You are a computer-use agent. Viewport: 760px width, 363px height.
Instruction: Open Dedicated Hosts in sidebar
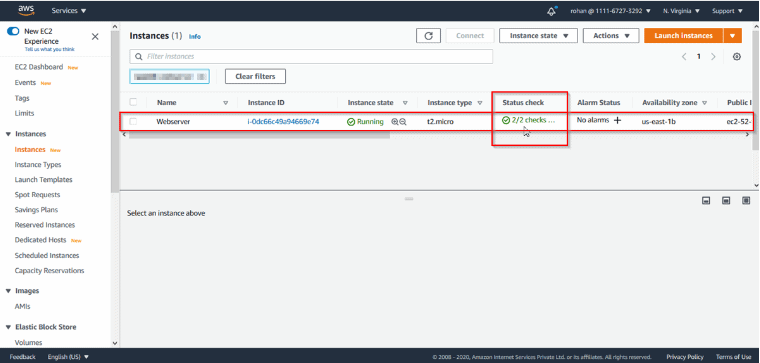[x=40, y=240]
